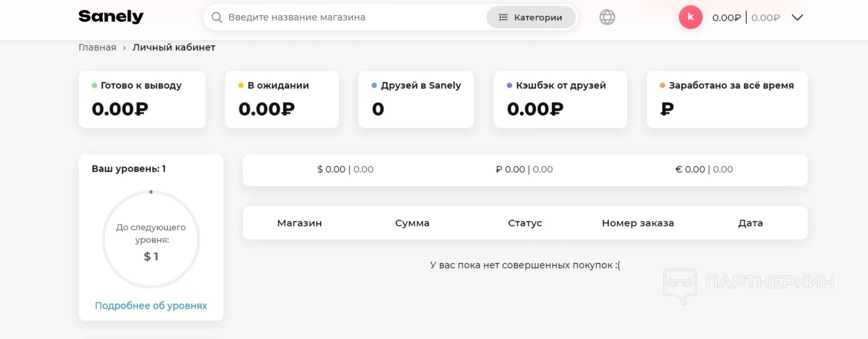Viewport: 868px width, 339px height.
Task: Open the Категории menu
Action: [x=531, y=18]
